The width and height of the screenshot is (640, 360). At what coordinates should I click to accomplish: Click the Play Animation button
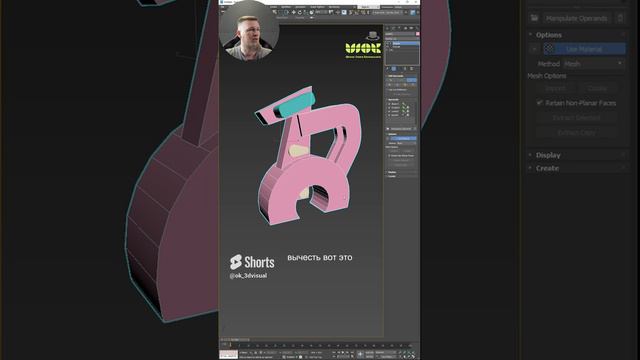343,352
